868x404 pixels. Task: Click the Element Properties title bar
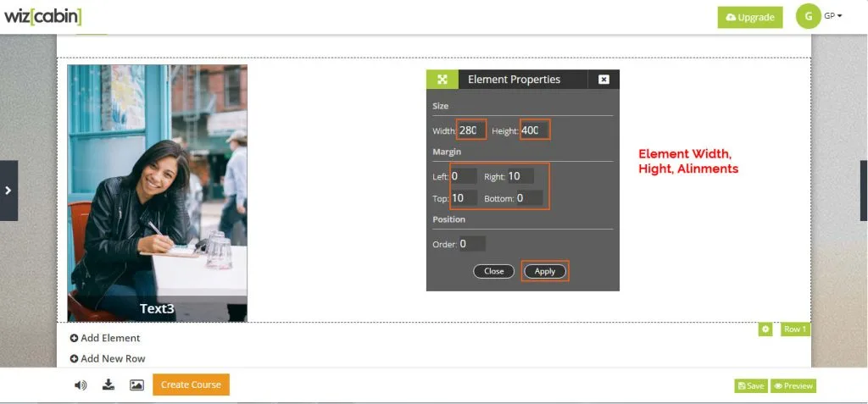pos(522,79)
